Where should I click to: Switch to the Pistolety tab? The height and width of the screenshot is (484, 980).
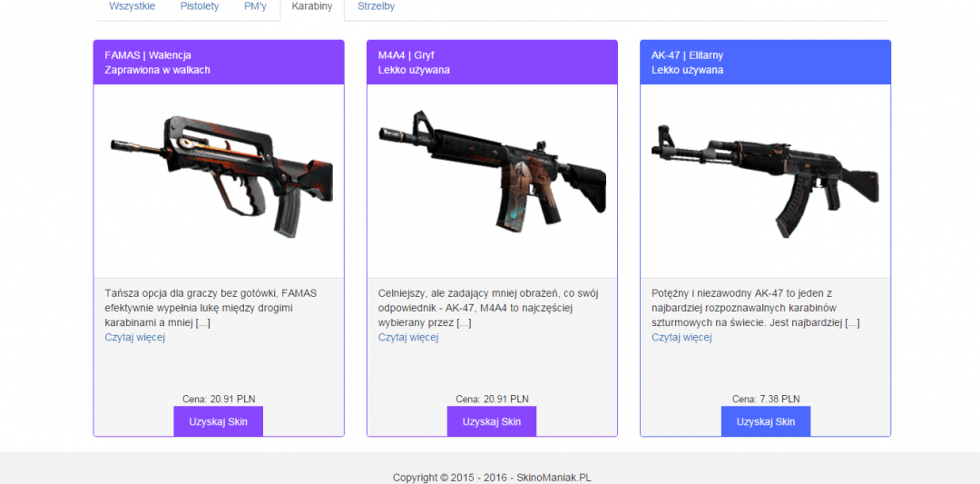coord(200,7)
